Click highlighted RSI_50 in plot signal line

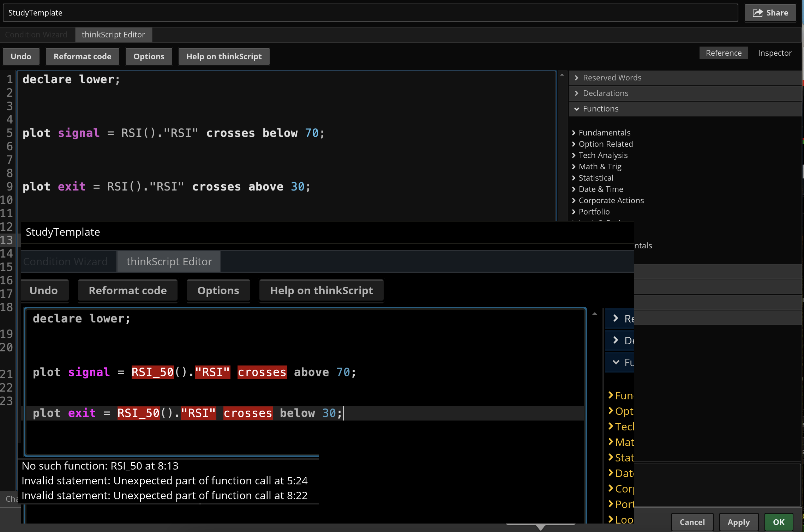click(153, 372)
